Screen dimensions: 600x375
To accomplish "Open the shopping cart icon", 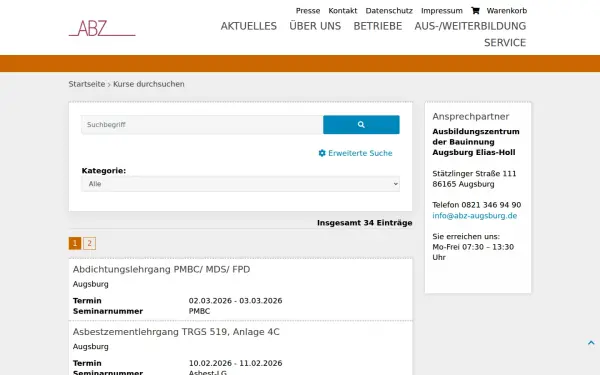I will point(475,11).
